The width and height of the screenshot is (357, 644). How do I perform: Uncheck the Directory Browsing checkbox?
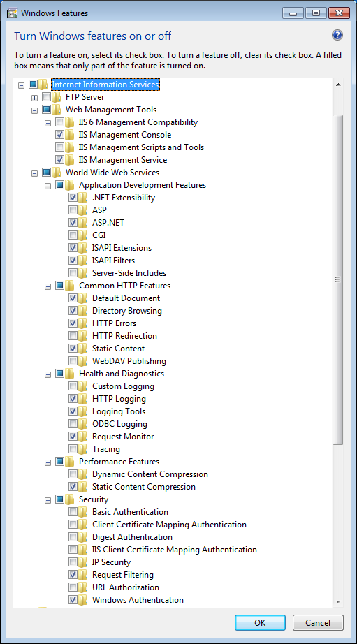point(73,311)
